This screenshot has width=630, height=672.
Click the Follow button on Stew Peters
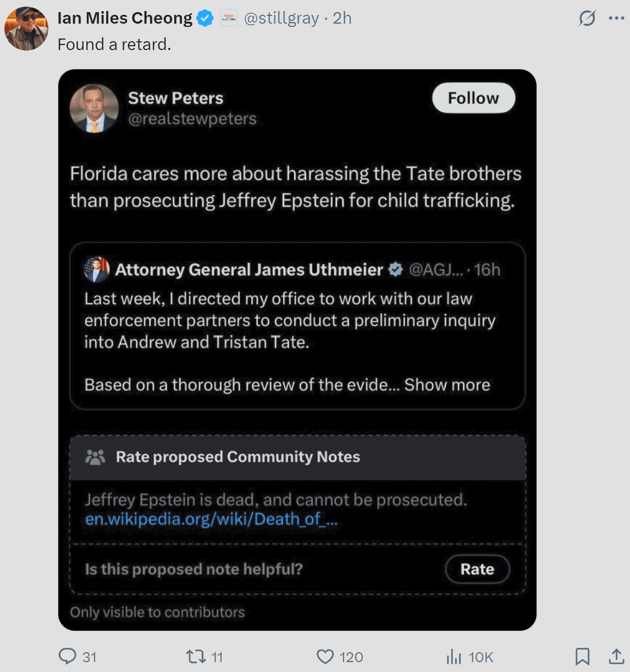[473, 98]
